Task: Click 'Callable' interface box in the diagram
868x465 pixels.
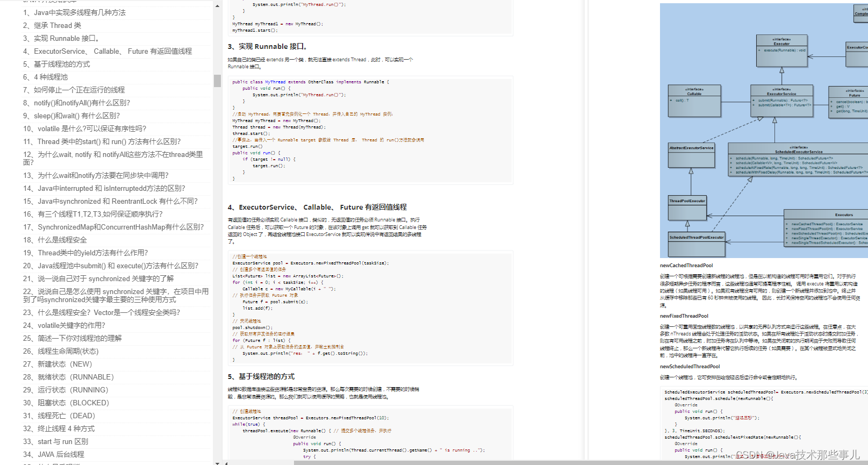Action: 694,101
